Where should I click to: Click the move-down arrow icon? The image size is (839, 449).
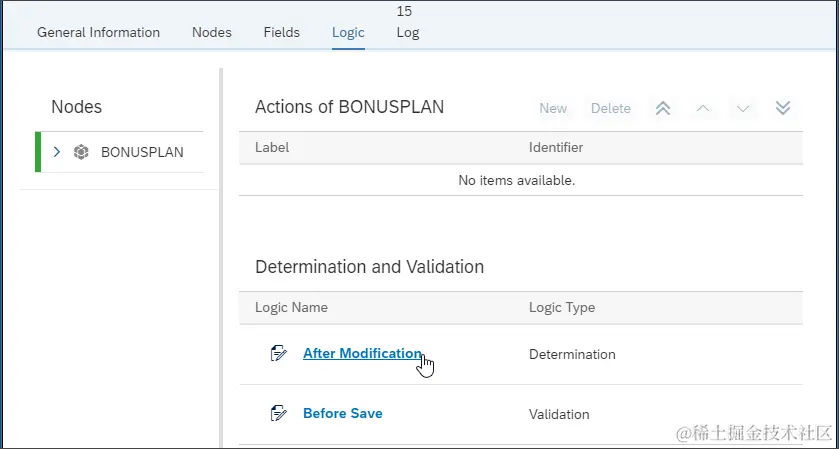click(x=743, y=108)
